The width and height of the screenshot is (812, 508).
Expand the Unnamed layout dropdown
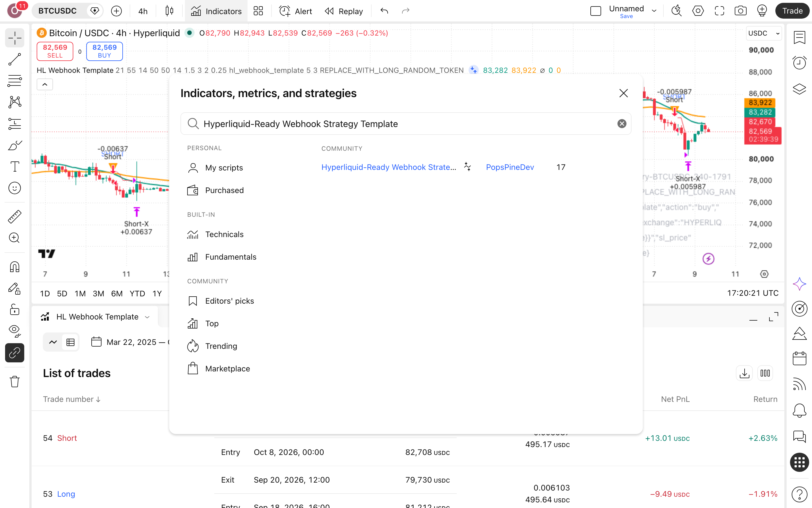654,11
